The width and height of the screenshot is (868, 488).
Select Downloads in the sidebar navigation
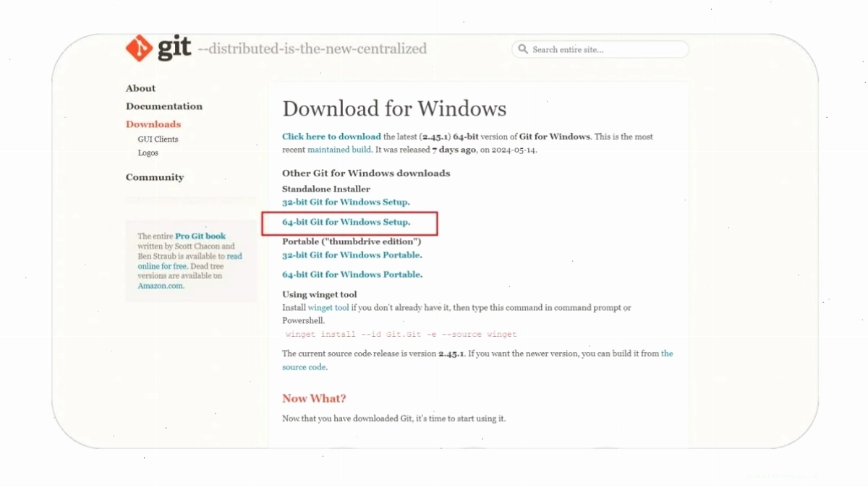pos(153,124)
